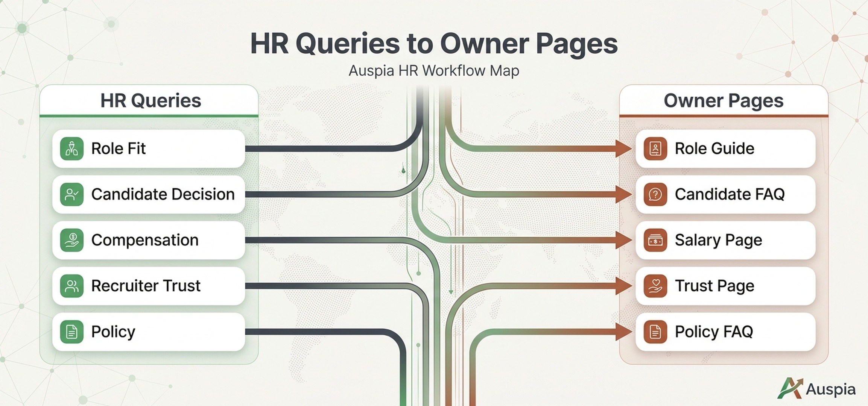Open the Trust Page card
Viewport: 868px width, 406px height.
pos(725,286)
